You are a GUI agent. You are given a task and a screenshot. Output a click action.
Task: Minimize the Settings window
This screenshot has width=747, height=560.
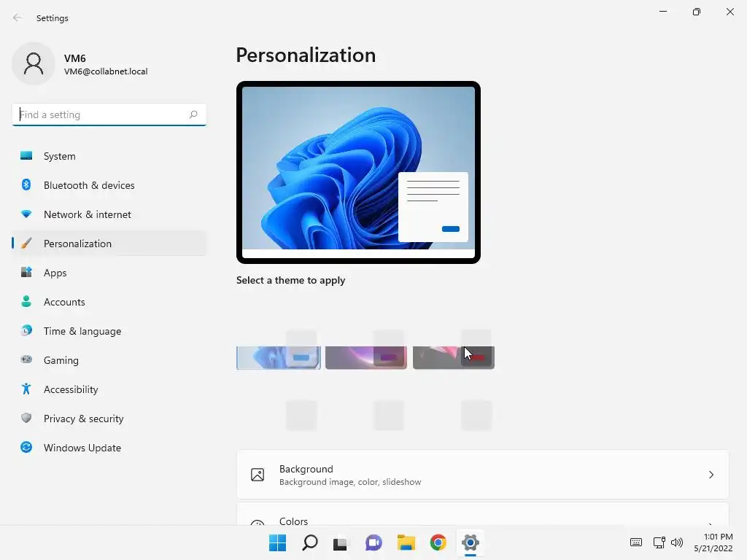pos(663,12)
